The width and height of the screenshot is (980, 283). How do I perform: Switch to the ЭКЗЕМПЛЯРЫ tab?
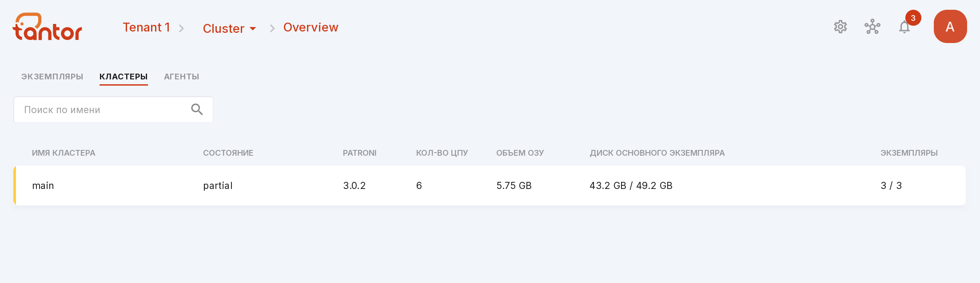point(52,77)
